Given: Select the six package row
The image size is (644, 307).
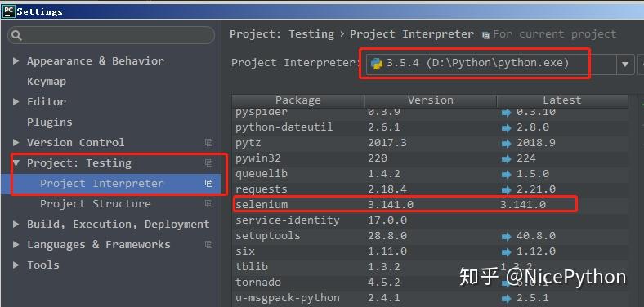Looking at the screenshot, I should pyautogui.click(x=430, y=251).
